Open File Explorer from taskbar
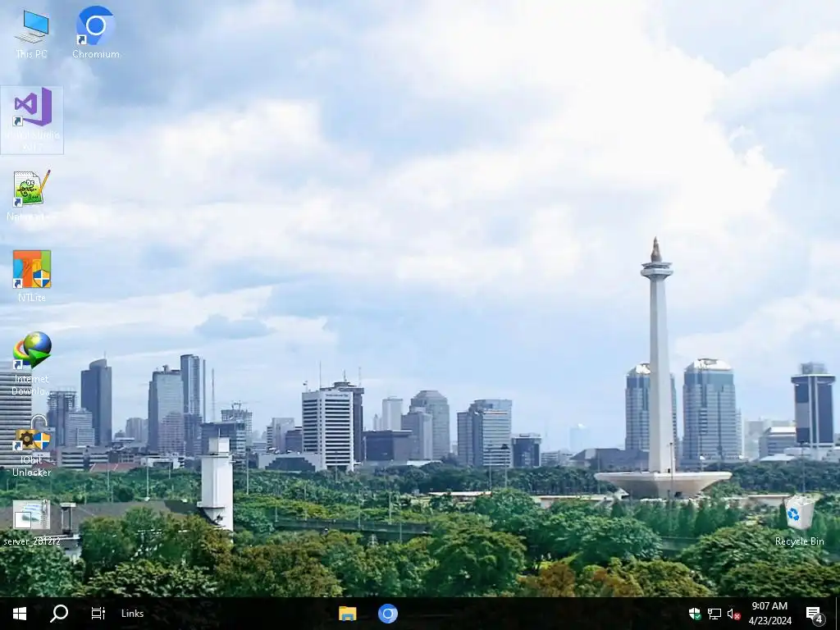The image size is (840, 630). (348, 614)
